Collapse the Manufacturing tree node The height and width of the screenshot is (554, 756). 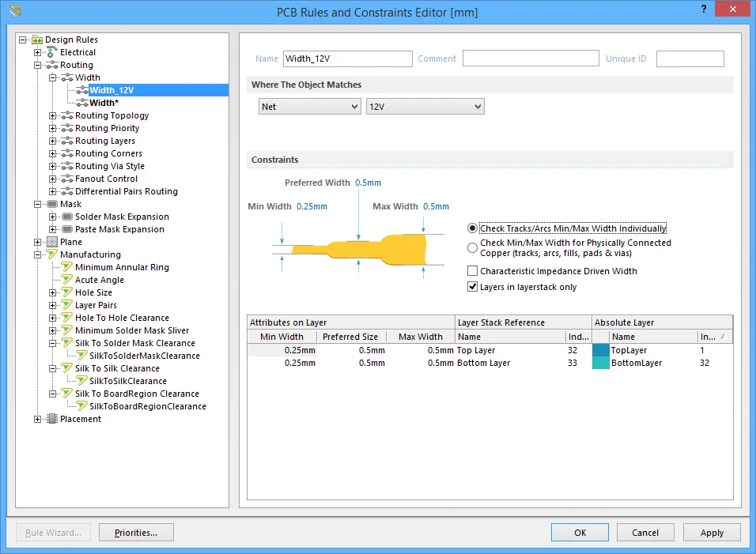coord(38,254)
